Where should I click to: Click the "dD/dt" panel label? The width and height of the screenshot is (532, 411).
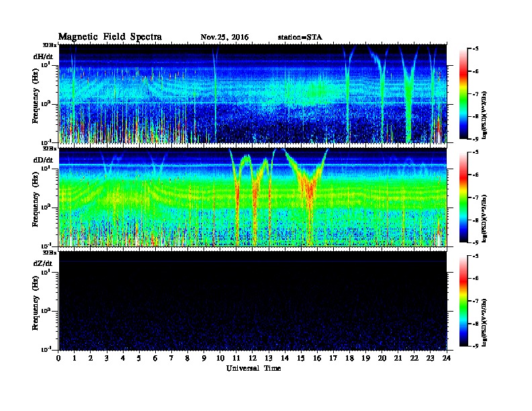43,160
